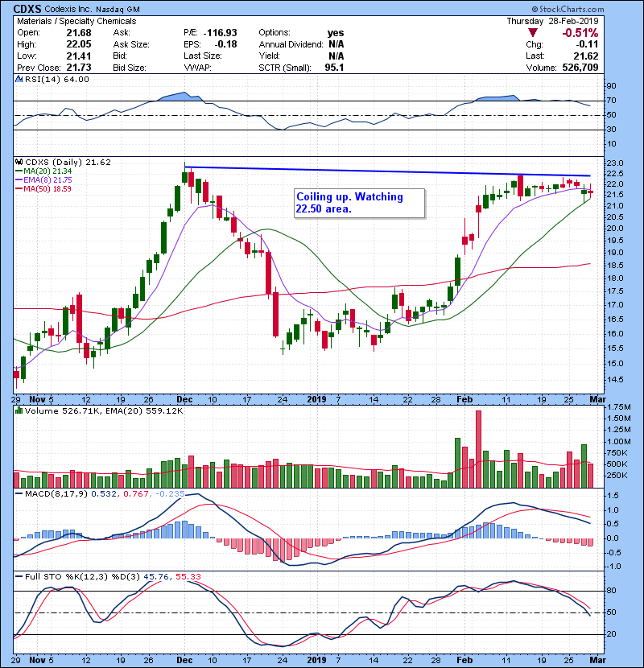Click the RSI(14) 64.00 label
Image resolution: width=644 pixels, height=668 pixels.
pos(56,79)
